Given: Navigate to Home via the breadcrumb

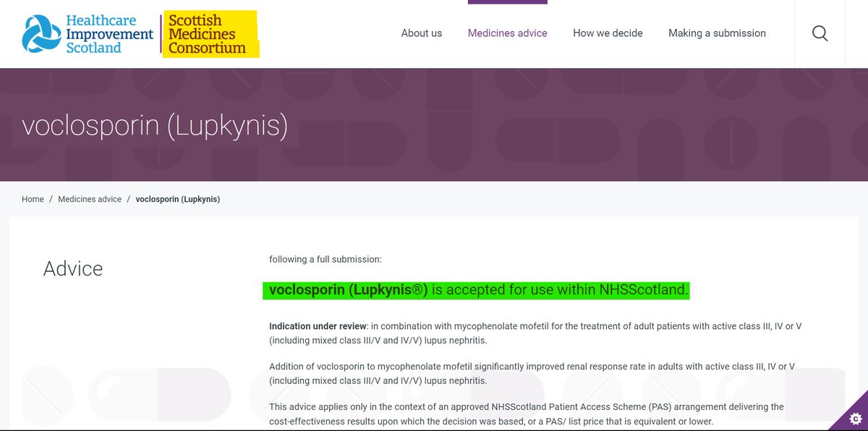Looking at the screenshot, I should [32, 198].
